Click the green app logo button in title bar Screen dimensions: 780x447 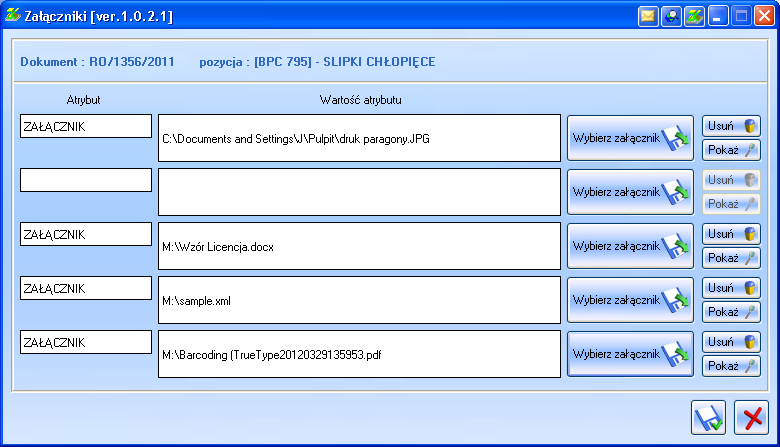(694, 16)
